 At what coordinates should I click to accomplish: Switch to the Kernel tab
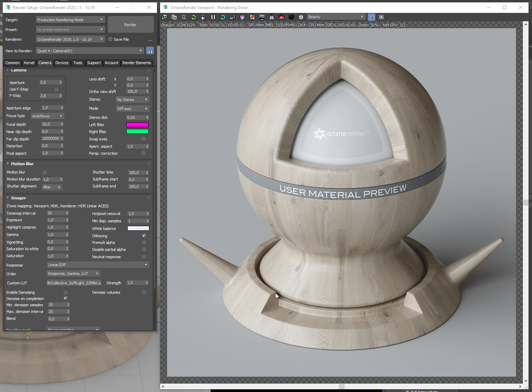[29, 63]
